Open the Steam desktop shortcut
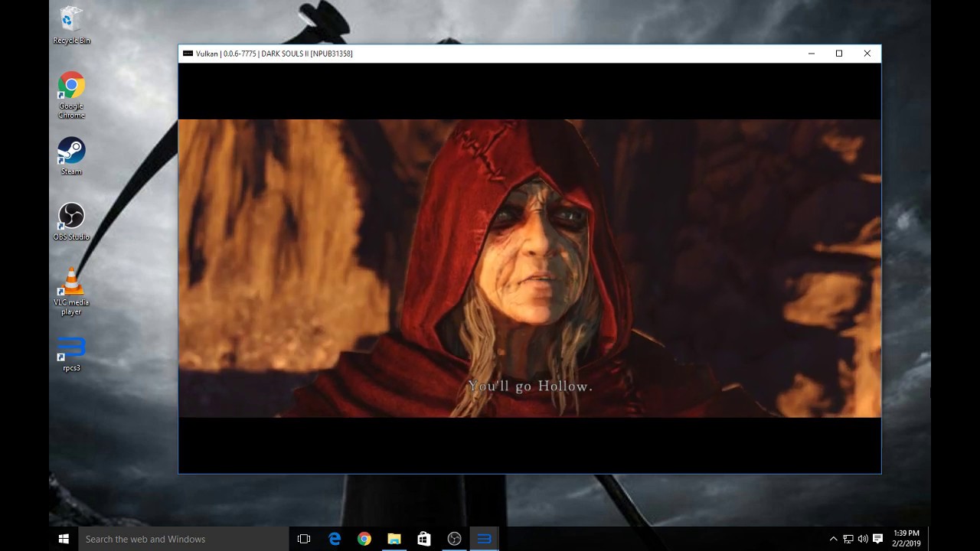This screenshot has height=551, width=980. (71, 156)
